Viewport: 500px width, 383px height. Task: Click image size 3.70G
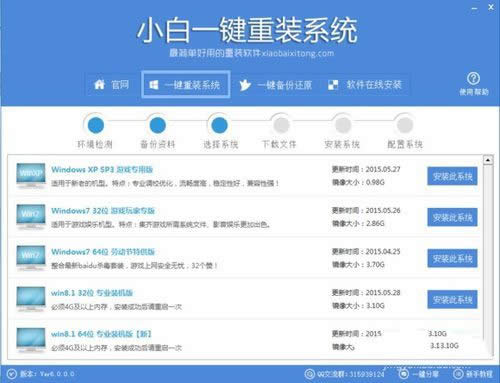click(x=375, y=265)
